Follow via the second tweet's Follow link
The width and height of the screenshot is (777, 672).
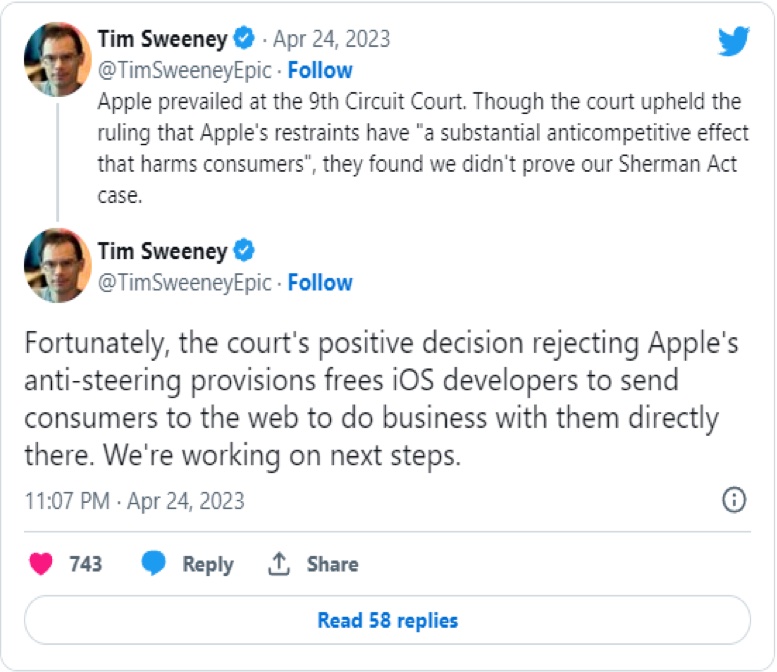pos(320,282)
